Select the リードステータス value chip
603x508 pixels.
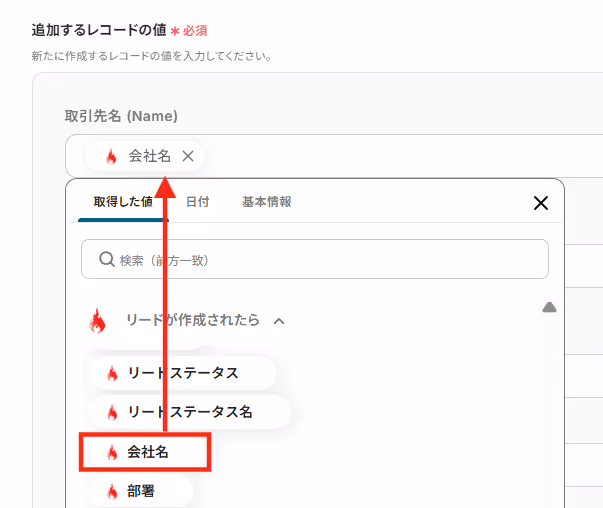183,373
